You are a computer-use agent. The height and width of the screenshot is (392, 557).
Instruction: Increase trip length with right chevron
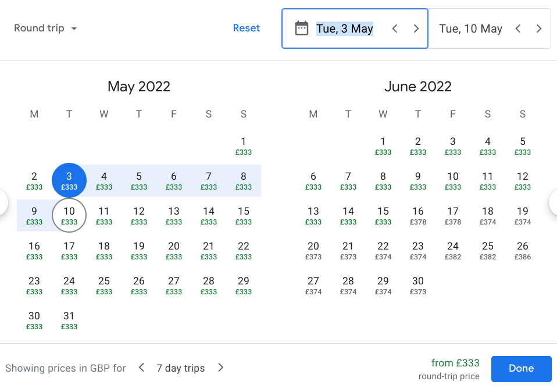pyautogui.click(x=220, y=368)
